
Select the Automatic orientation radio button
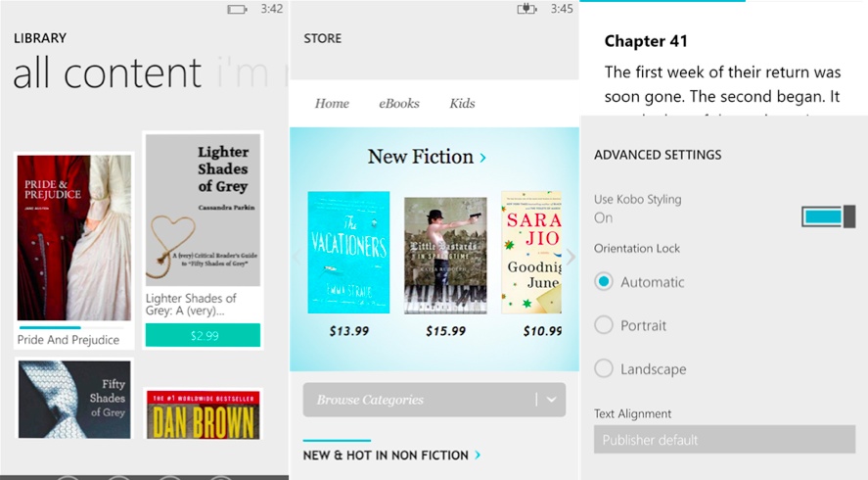604,281
